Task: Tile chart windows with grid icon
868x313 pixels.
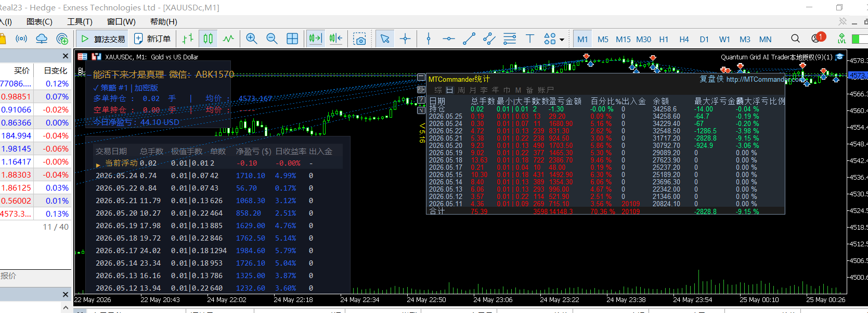Action: click(x=293, y=39)
